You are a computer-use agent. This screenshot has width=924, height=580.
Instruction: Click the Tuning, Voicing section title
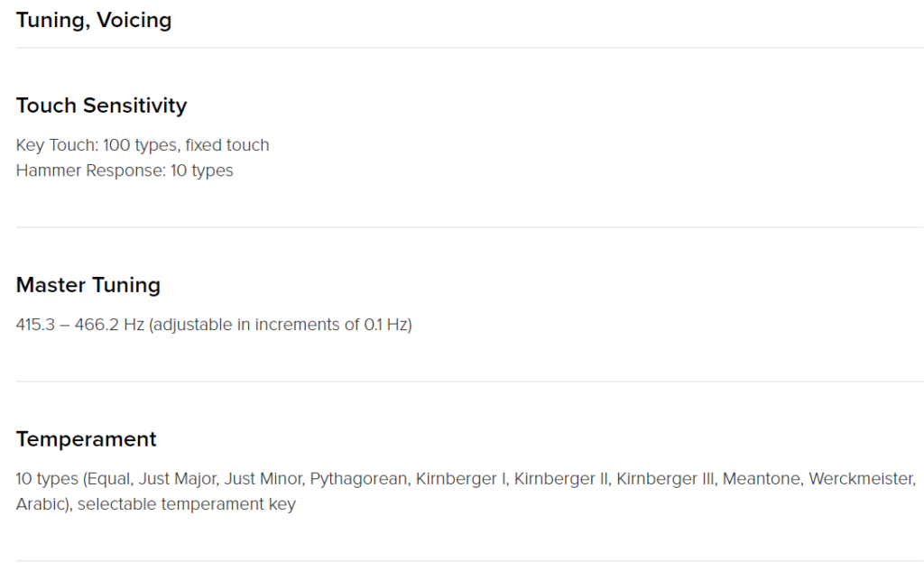tap(94, 20)
